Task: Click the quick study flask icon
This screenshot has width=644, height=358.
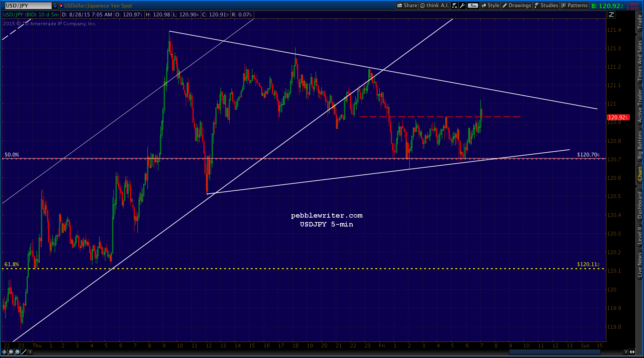Action: pyautogui.click(x=455, y=5)
